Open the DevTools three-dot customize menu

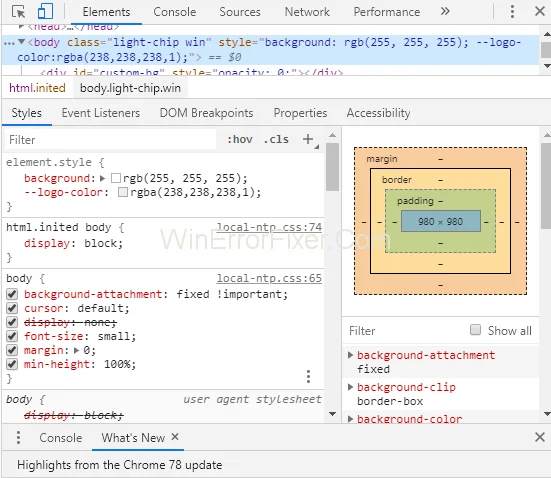coord(512,12)
